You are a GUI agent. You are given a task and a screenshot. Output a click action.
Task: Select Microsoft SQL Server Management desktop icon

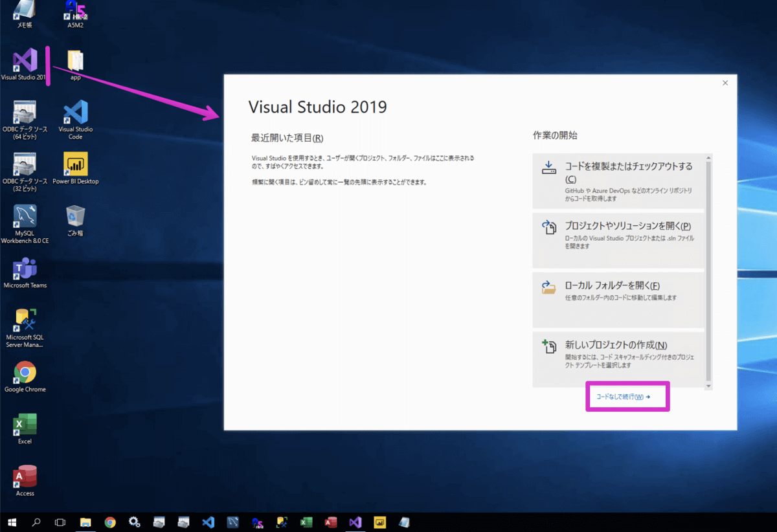tap(25, 328)
